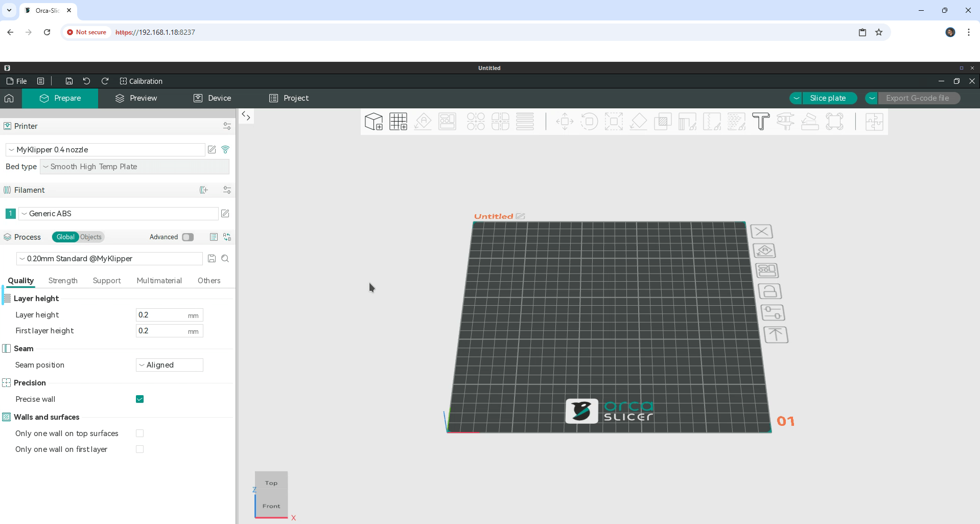The image size is (980, 524).
Task: Enable Only one wall on top surfaces
Action: point(139,434)
